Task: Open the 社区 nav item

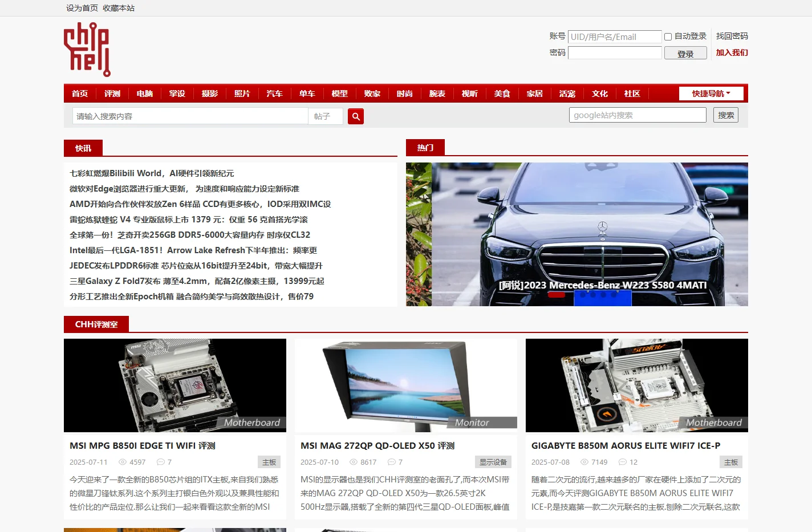Action: click(632, 94)
